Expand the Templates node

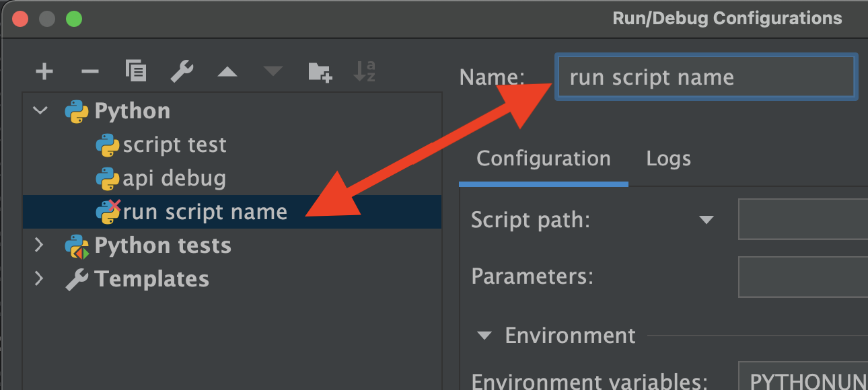pyautogui.click(x=39, y=278)
